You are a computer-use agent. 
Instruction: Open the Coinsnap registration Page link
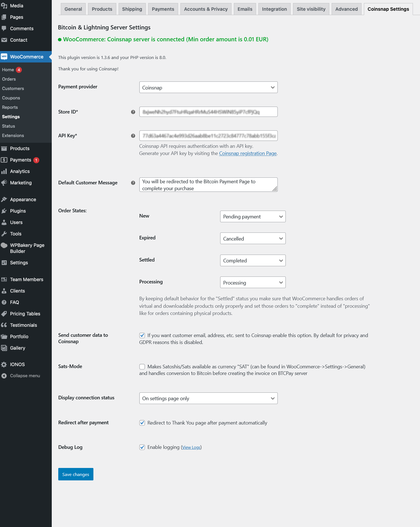click(x=248, y=153)
